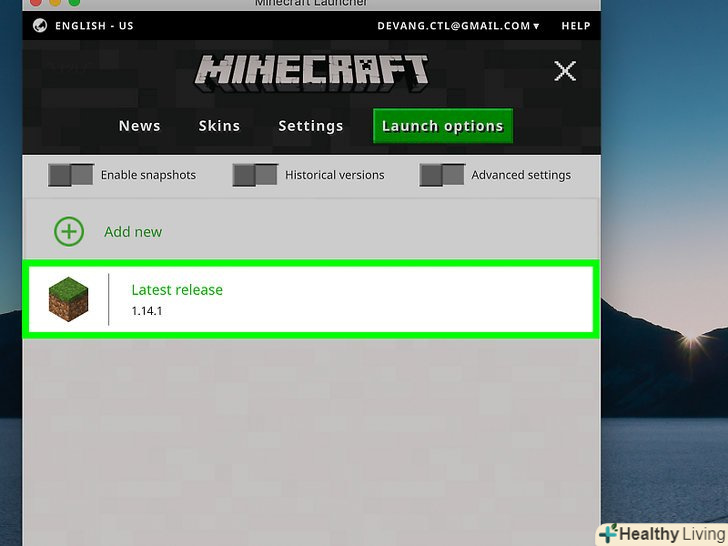Click the macOS yellow minimize button
The image size is (728, 546).
55,2
